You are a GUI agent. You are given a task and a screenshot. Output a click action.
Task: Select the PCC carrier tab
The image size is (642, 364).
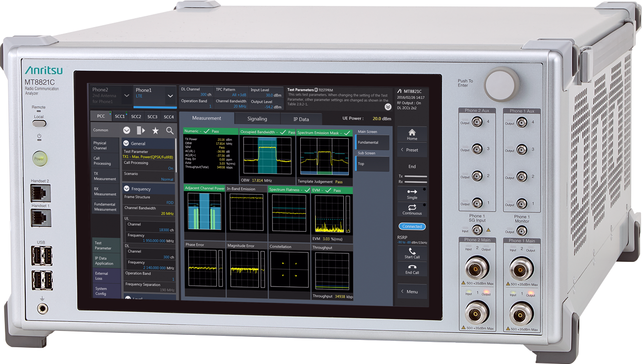101,116
